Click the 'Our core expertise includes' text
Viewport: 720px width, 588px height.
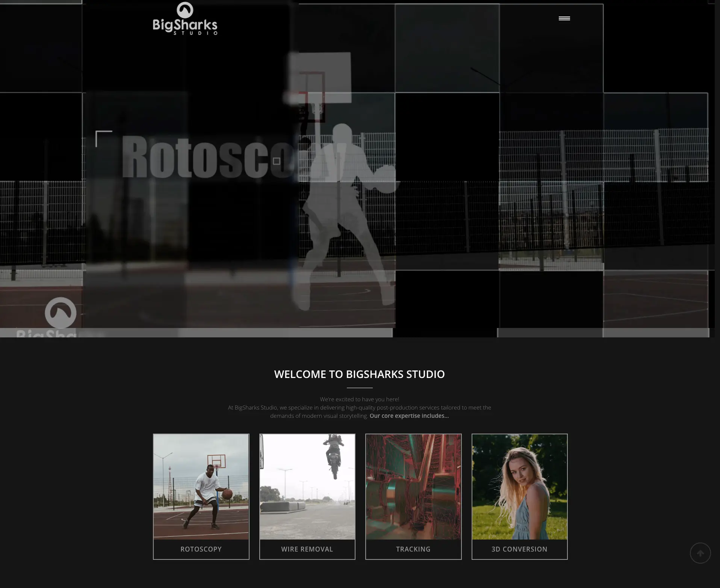click(409, 416)
